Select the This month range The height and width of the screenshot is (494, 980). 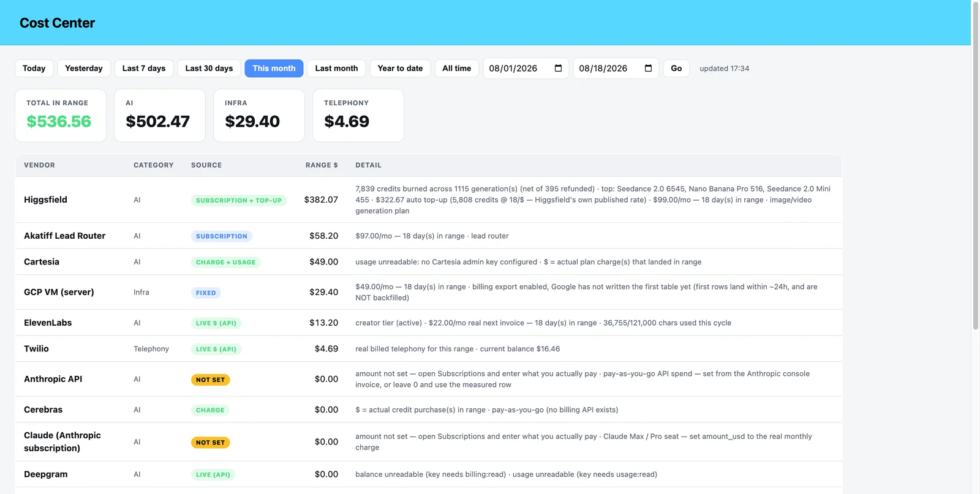274,69
